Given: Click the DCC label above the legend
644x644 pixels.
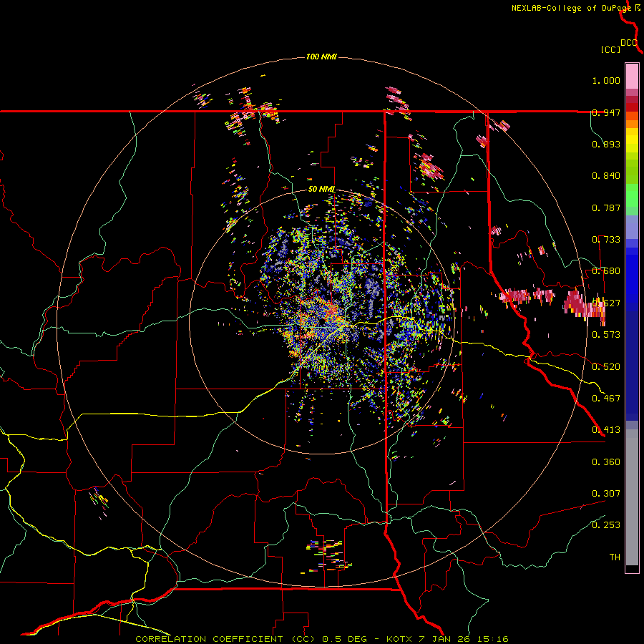Looking at the screenshot, I should (x=629, y=43).
